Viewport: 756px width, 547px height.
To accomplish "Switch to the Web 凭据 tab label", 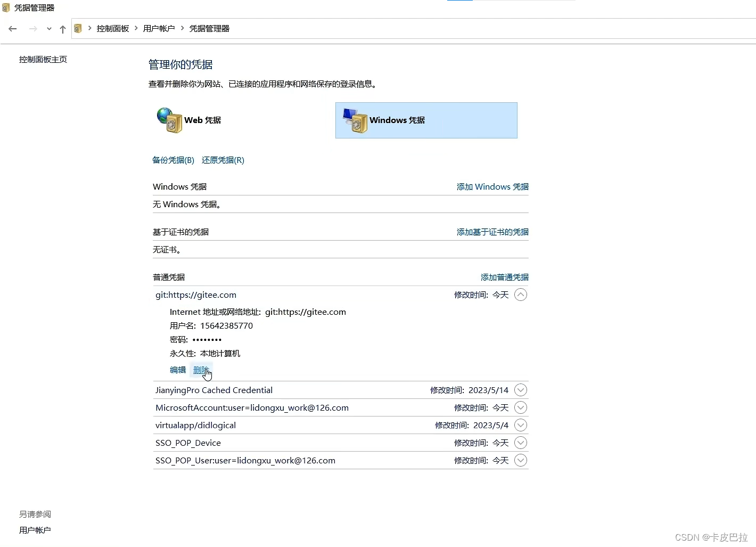I will point(203,120).
